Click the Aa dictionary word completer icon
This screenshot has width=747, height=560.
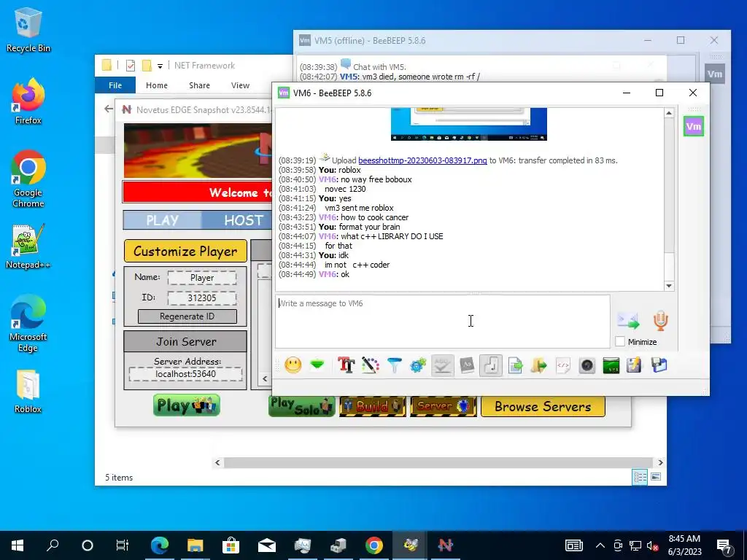pos(467,365)
